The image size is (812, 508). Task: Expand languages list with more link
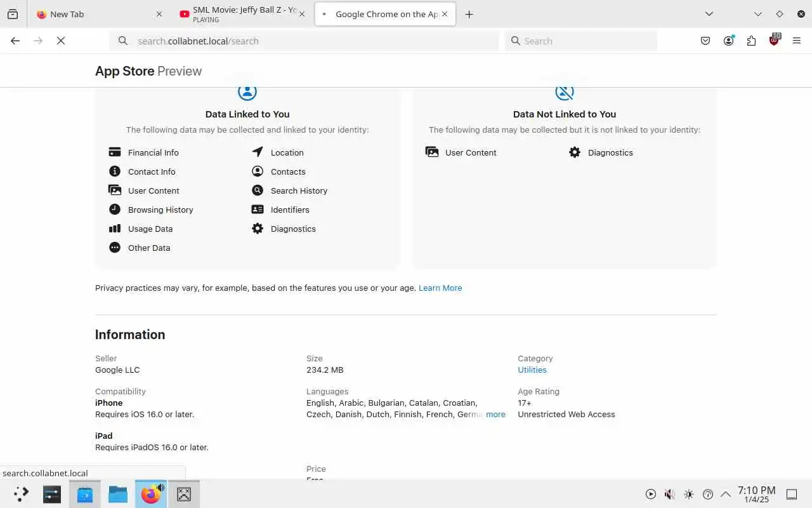tap(495, 414)
